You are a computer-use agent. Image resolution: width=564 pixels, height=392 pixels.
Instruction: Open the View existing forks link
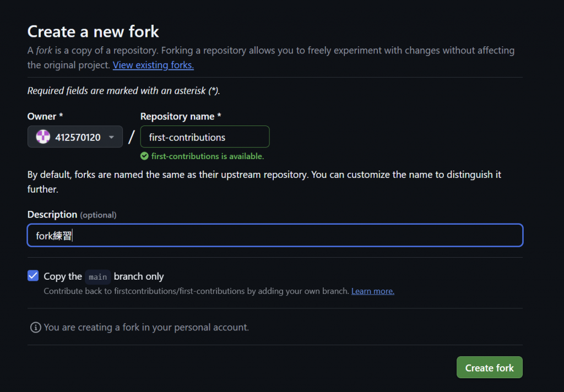[x=153, y=65]
